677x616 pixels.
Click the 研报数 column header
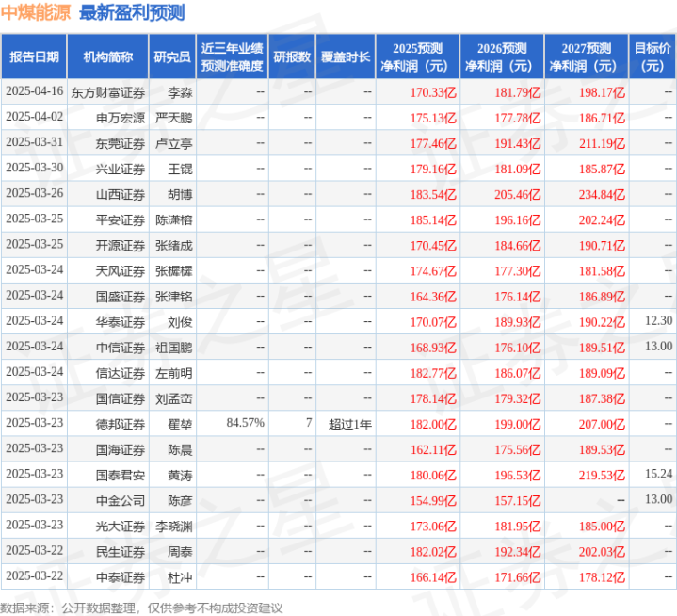pyautogui.click(x=292, y=57)
